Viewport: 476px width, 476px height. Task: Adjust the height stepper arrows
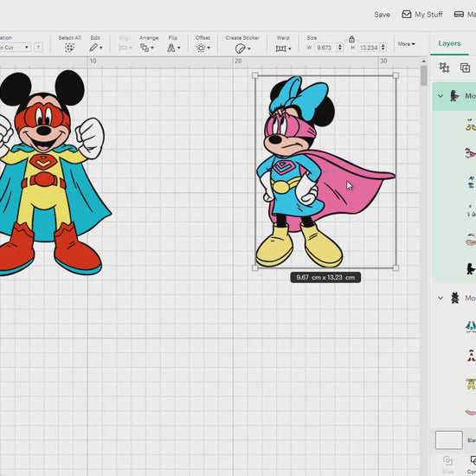[383, 48]
